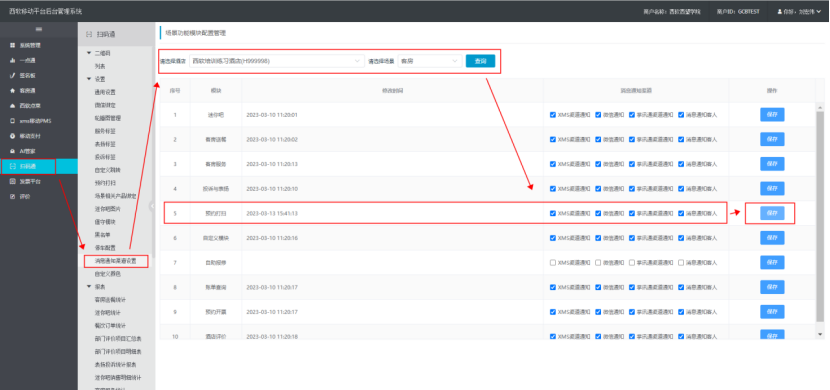This screenshot has width=830, height=390.
Task: Click the 移动支付 payment icon
Action: (x=13, y=136)
